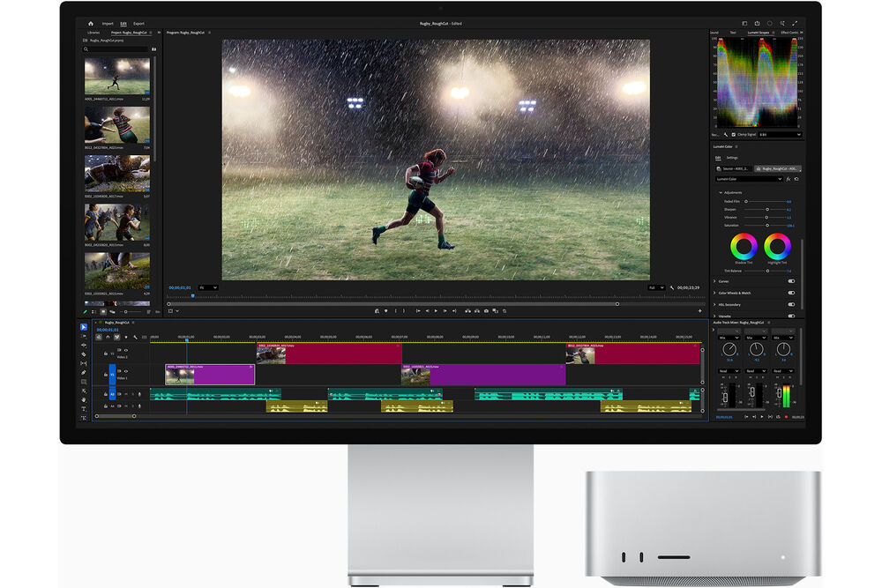Play the sequence in Program monitor
The width and height of the screenshot is (882, 588).
pyautogui.click(x=436, y=311)
